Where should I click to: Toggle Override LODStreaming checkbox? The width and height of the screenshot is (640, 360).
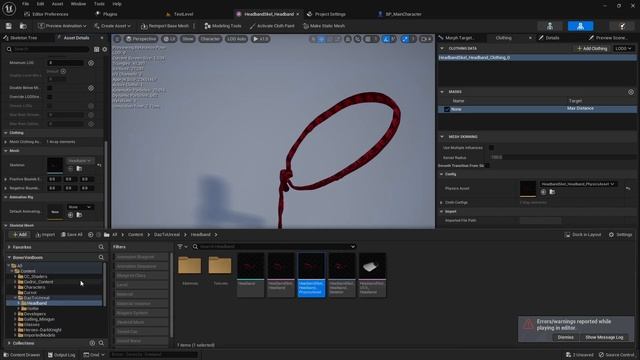pos(50,97)
